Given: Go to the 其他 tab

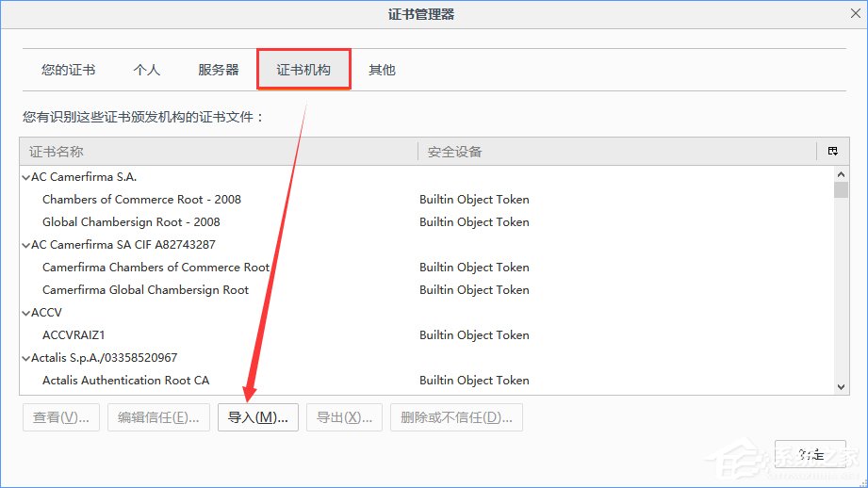Looking at the screenshot, I should 382,71.
